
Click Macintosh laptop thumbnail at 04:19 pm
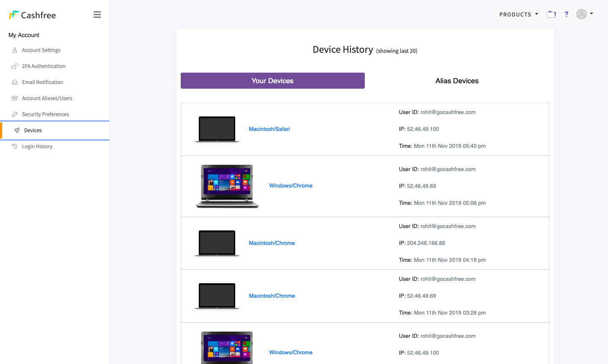click(217, 243)
